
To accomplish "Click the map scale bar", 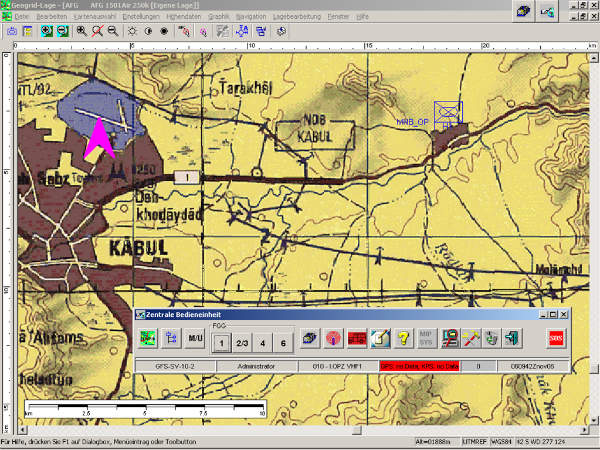I will (x=145, y=408).
